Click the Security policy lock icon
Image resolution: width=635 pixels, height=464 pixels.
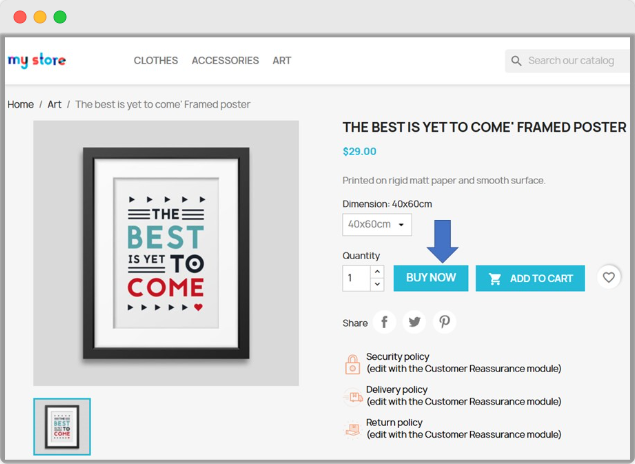pyautogui.click(x=352, y=364)
